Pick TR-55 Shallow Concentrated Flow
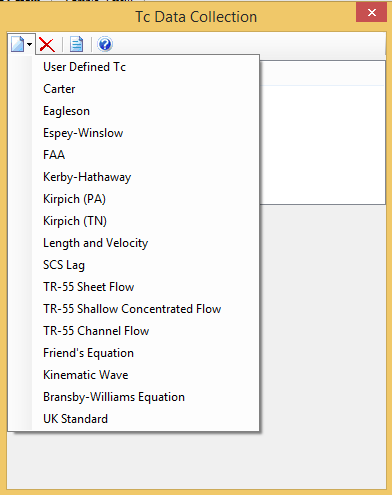Viewport: 392px width, 495px height. tap(133, 309)
